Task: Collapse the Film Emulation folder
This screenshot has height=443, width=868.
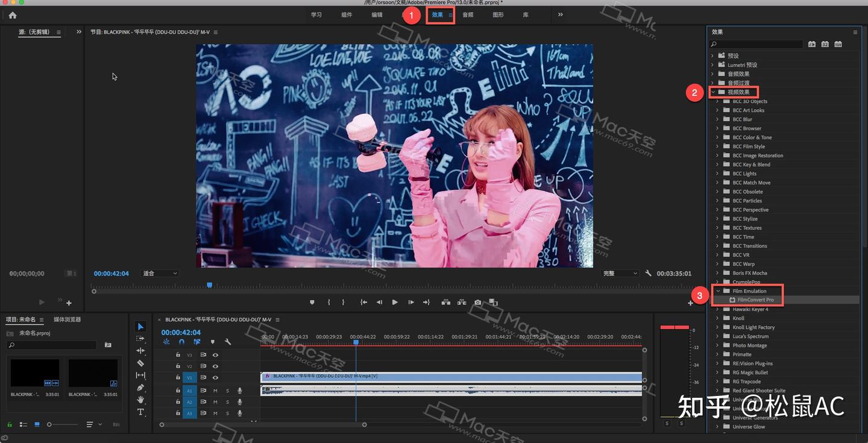Action: pos(718,291)
